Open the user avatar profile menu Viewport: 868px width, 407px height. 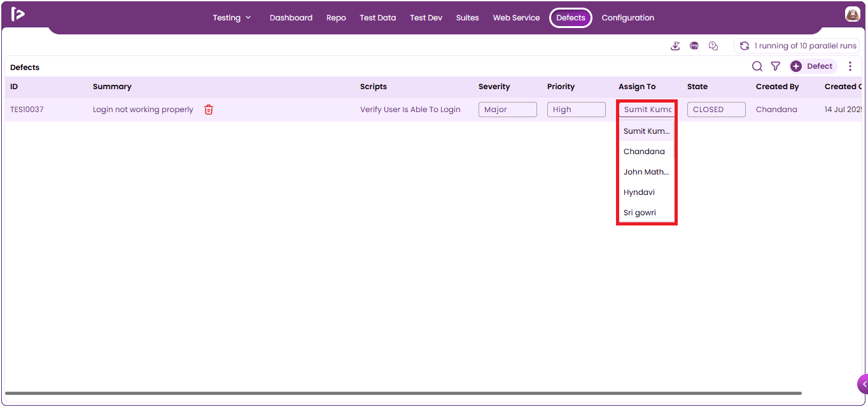coord(852,14)
